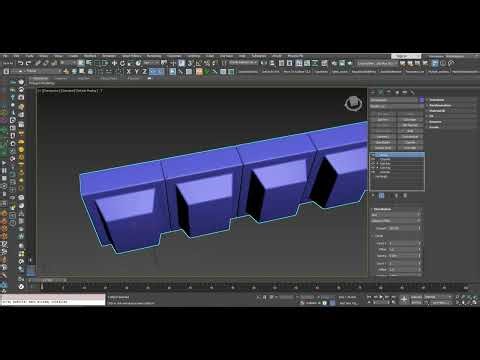Activate the Select and Rotate tool
The image size is (480, 360).
point(122,63)
